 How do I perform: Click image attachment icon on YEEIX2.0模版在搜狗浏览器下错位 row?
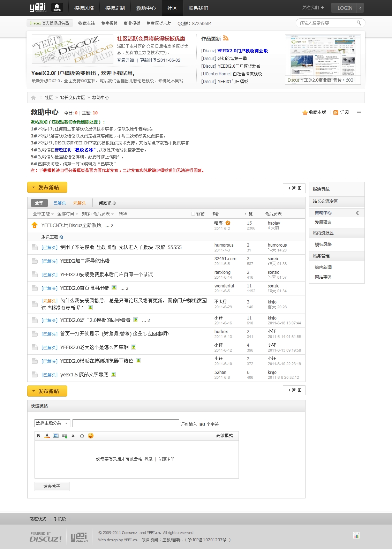[x=138, y=361]
